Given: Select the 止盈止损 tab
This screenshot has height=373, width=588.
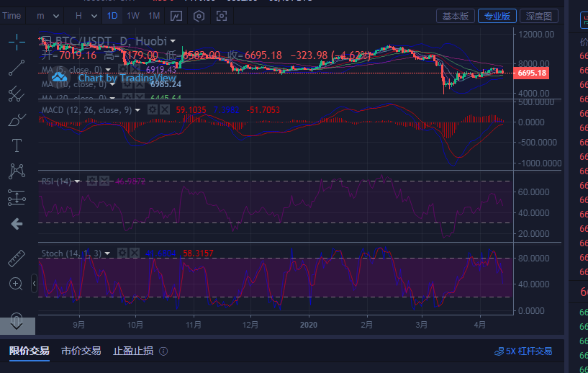Looking at the screenshot, I should [x=133, y=351].
